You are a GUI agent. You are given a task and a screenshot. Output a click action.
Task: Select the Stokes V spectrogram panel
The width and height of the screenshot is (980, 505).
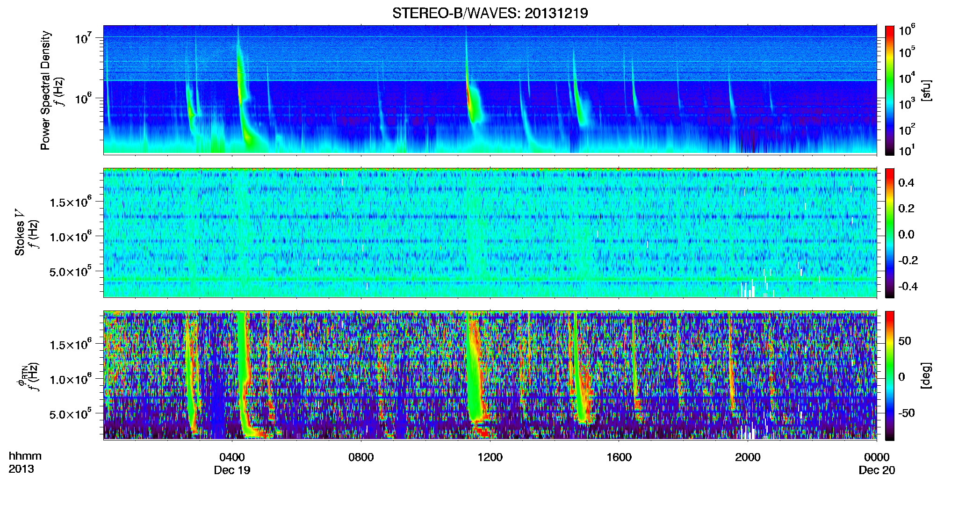[490, 233]
